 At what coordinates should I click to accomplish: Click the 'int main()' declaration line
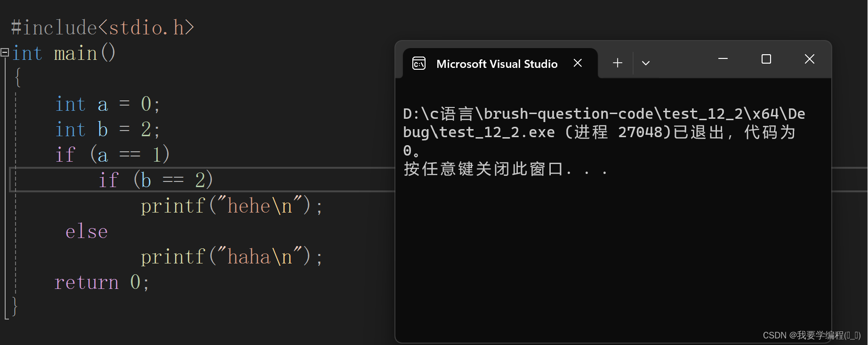coord(64,53)
